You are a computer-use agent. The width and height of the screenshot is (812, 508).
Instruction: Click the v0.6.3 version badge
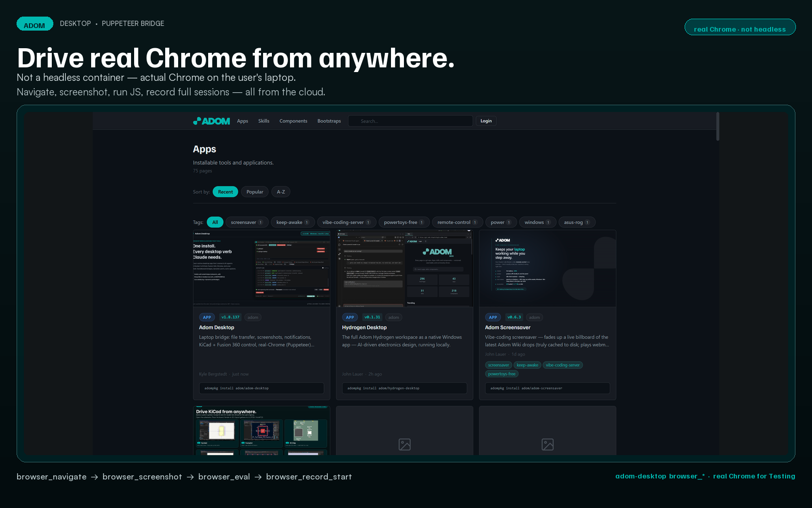[514, 317]
